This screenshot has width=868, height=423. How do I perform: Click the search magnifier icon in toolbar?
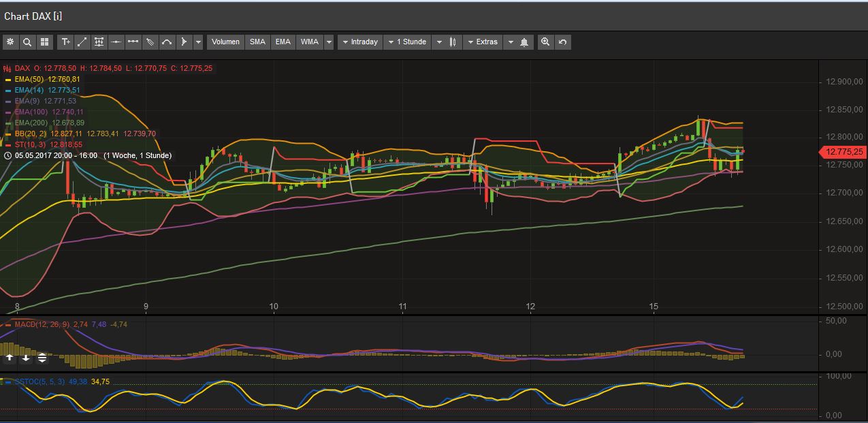[x=27, y=42]
